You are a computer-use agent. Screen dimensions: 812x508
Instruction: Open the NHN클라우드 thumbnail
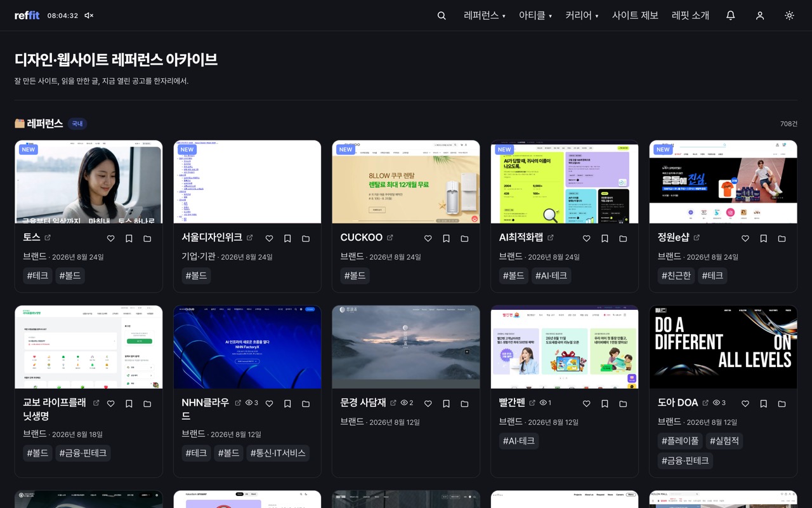pyautogui.click(x=247, y=347)
